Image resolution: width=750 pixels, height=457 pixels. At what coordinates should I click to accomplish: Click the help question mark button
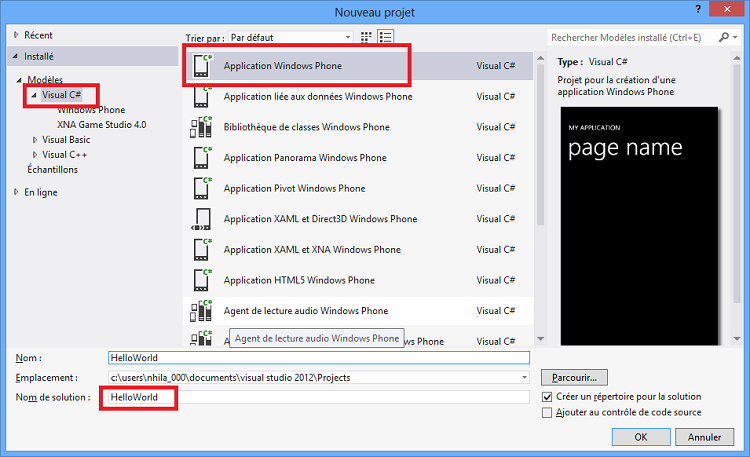(698, 9)
